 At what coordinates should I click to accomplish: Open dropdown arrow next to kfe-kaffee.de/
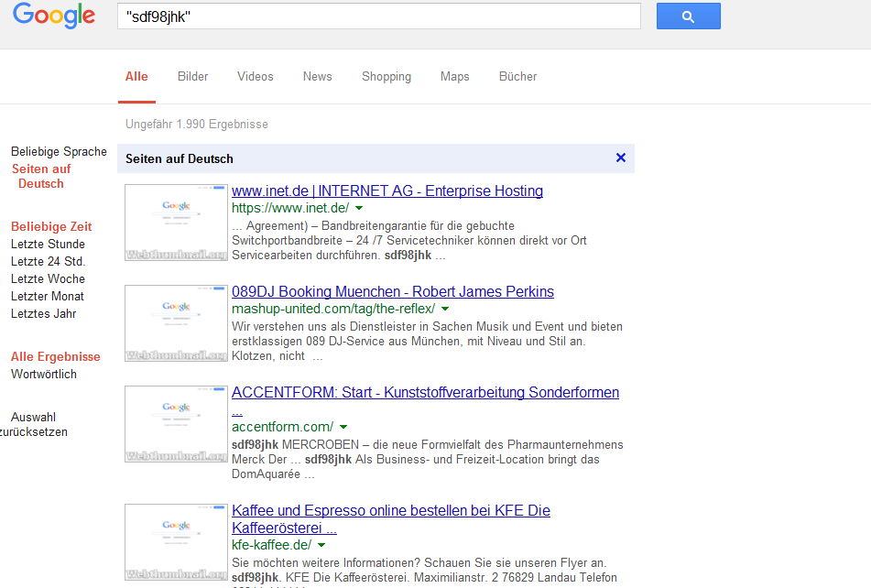[x=321, y=545]
